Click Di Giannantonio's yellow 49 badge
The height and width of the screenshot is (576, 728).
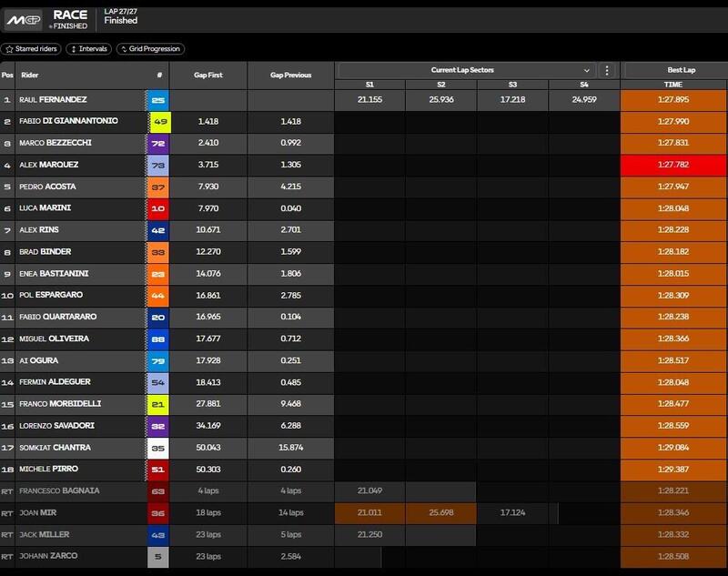coord(157,121)
